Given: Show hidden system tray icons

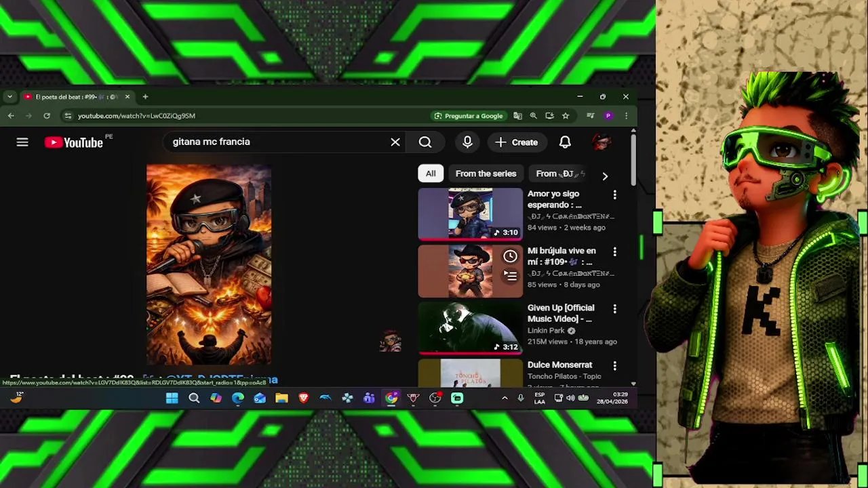Looking at the screenshot, I should pos(505,399).
